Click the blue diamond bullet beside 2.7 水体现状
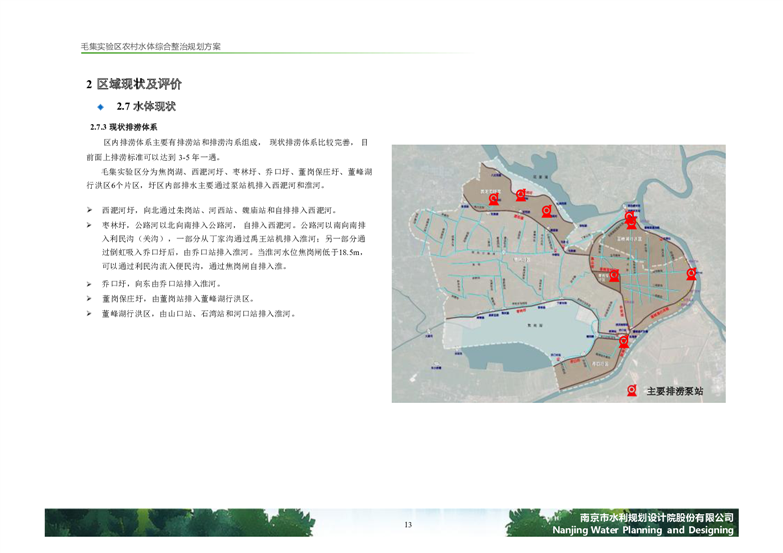The image size is (783, 553). pos(100,106)
